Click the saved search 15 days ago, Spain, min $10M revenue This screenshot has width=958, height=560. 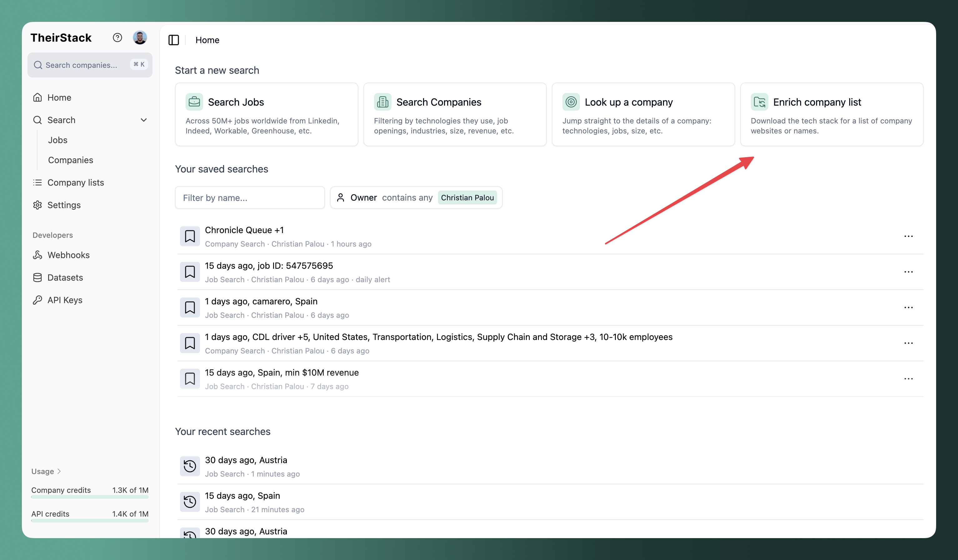coord(281,372)
